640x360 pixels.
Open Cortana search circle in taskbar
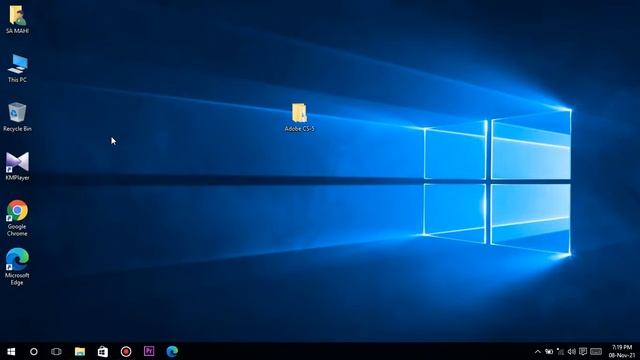coord(34,351)
